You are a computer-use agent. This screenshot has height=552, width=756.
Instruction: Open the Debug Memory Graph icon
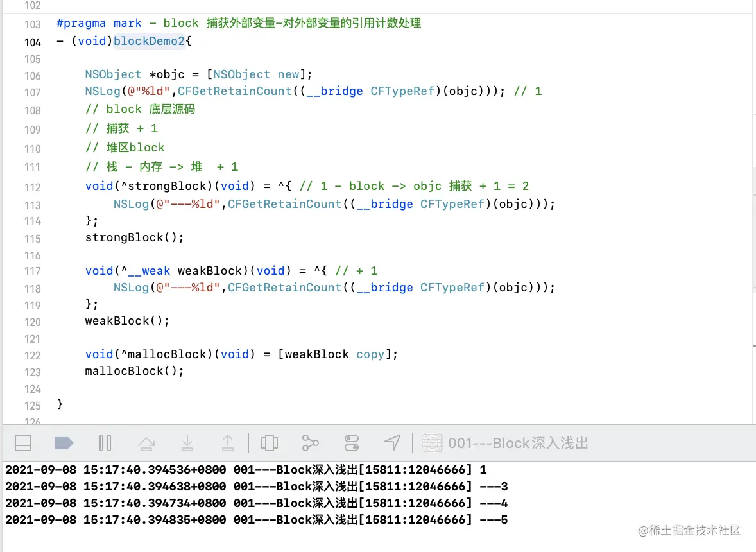(310, 443)
